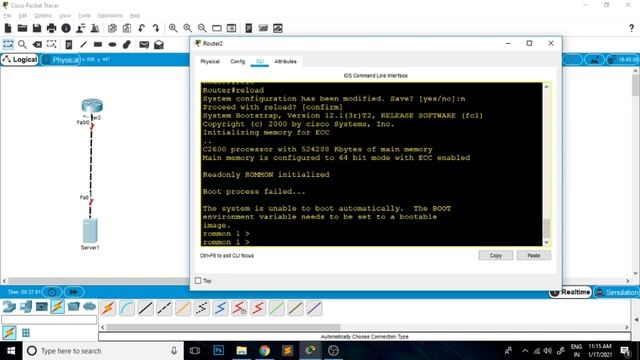This screenshot has width=640, height=360.
Task: Zoom in with the plus magnifier icon
Action: click(173, 28)
